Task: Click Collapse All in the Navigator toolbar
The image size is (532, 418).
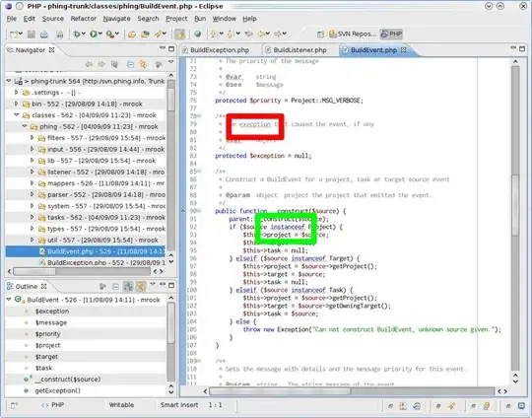Action: 130,64
